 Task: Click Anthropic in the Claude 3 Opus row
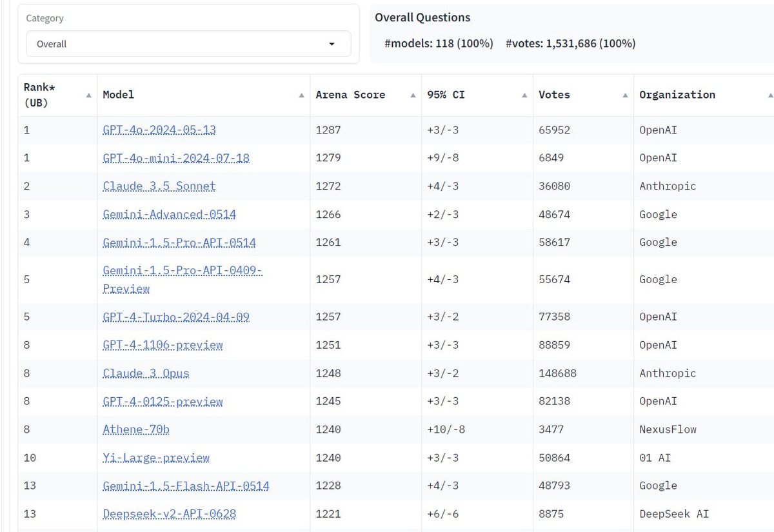pos(668,373)
